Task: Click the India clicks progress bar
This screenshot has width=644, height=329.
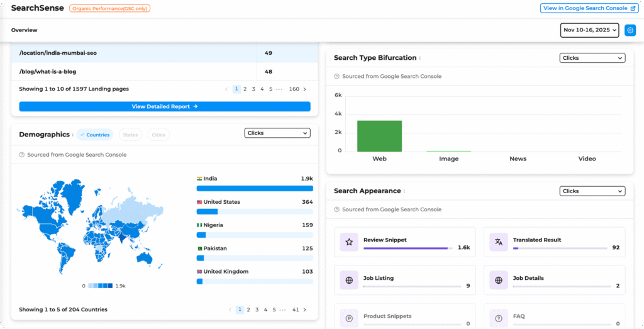Action: (255, 188)
